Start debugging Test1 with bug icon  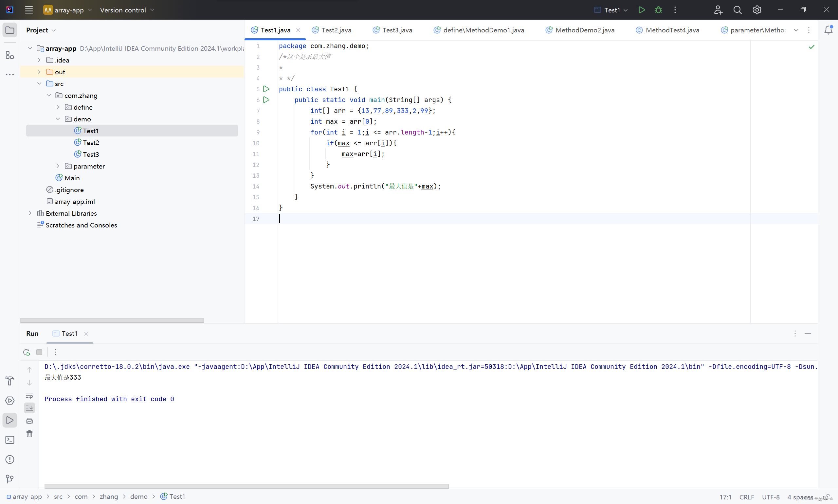pos(658,10)
